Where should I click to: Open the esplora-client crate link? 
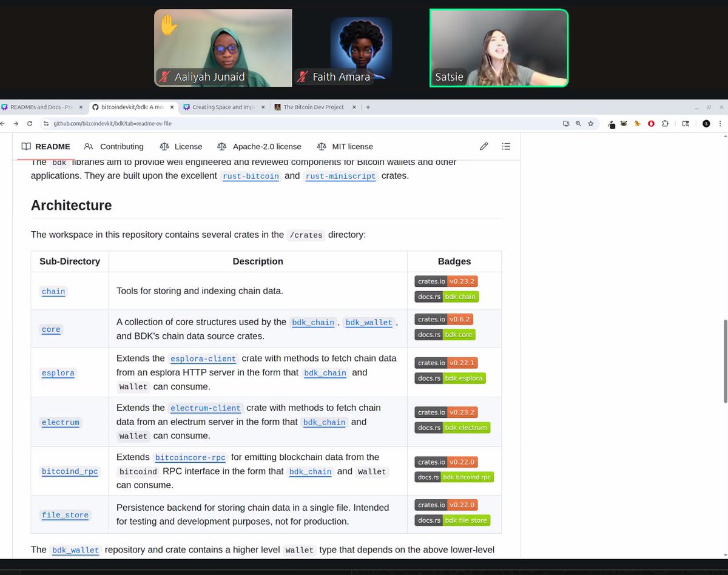[x=203, y=358]
